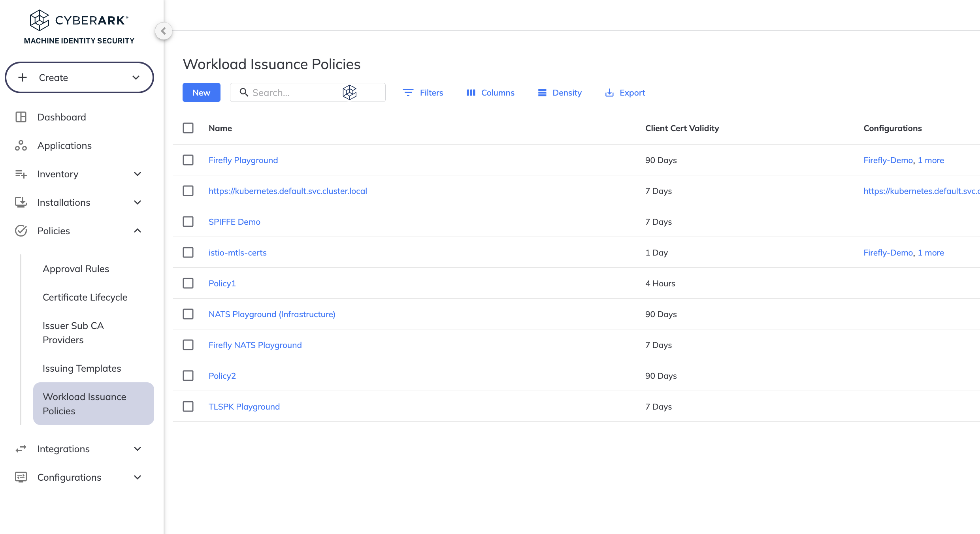The width and height of the screenshot is (980, 534).
Task: Click the Inventory list-plus icon
Action: [21, 174]
